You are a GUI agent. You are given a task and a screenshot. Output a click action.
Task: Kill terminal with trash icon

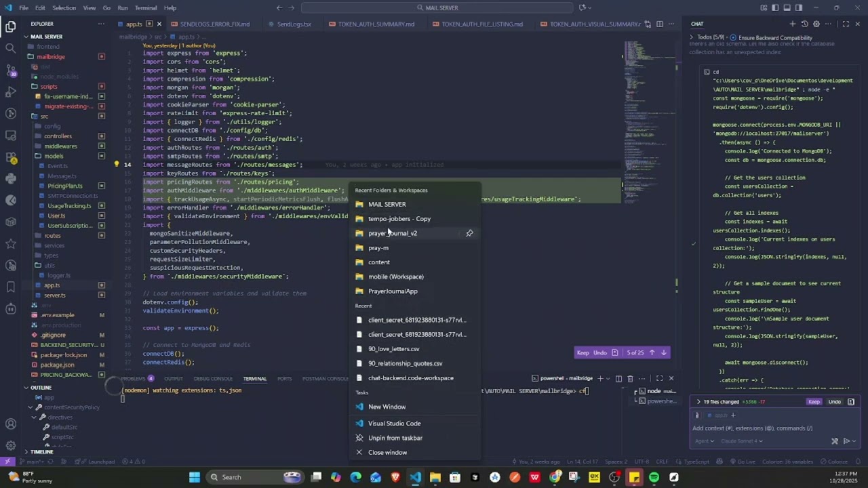tap(630, 378)
